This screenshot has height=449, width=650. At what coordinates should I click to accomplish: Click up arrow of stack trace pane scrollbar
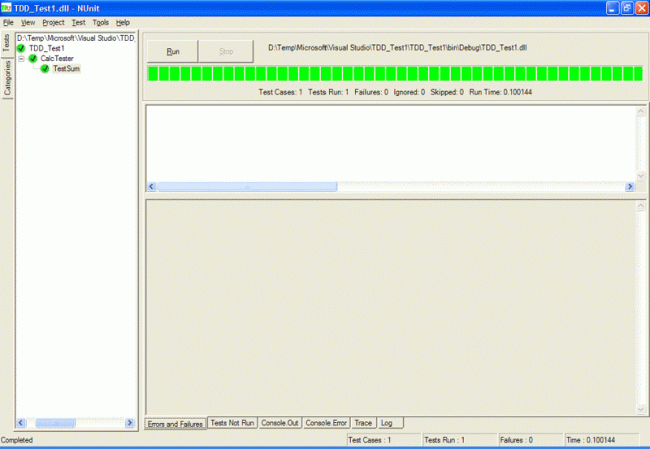(x=640, y=206)
